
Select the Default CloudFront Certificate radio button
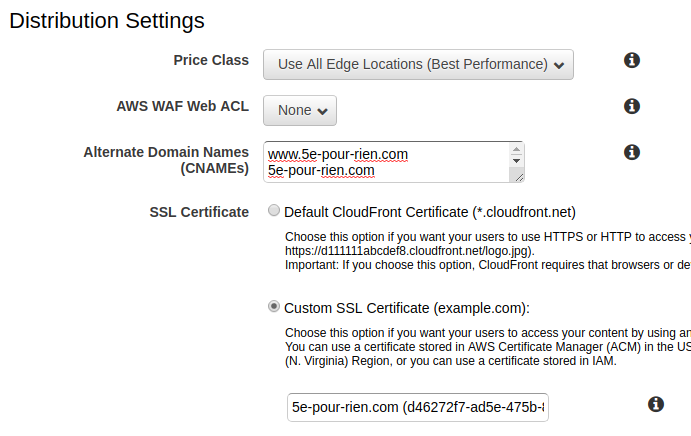tap(274, 212)
